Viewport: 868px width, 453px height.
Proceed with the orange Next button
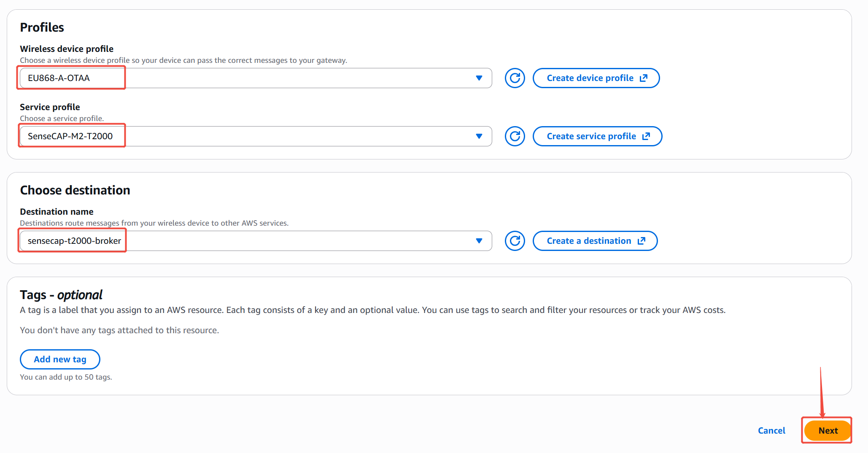[x=828, y=431]
